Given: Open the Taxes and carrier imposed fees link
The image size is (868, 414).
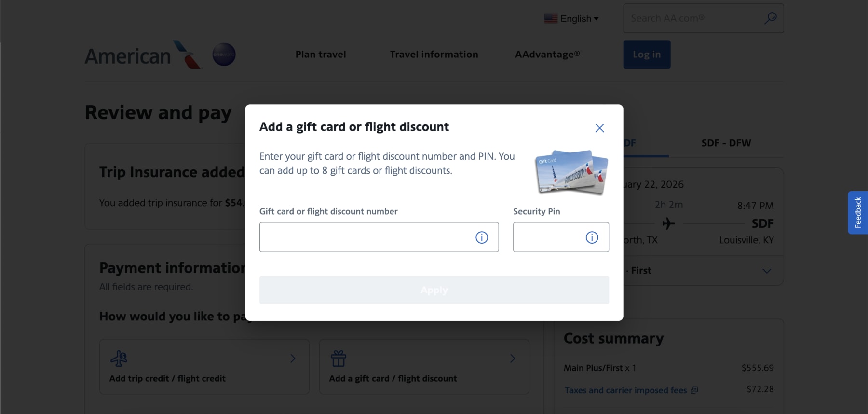Looking at the screenshot, I should click(x=626, y=390).
